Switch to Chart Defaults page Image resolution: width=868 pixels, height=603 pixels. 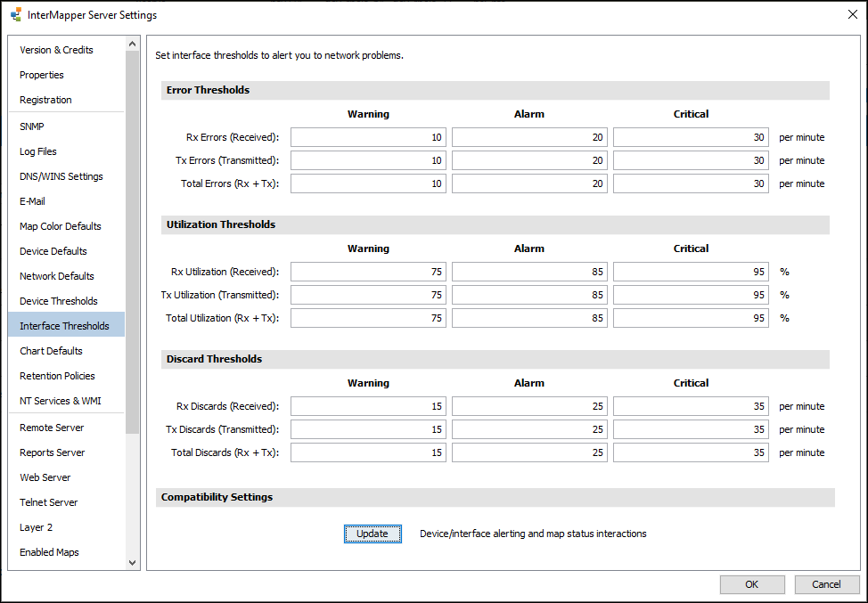(x=49, y=350)
